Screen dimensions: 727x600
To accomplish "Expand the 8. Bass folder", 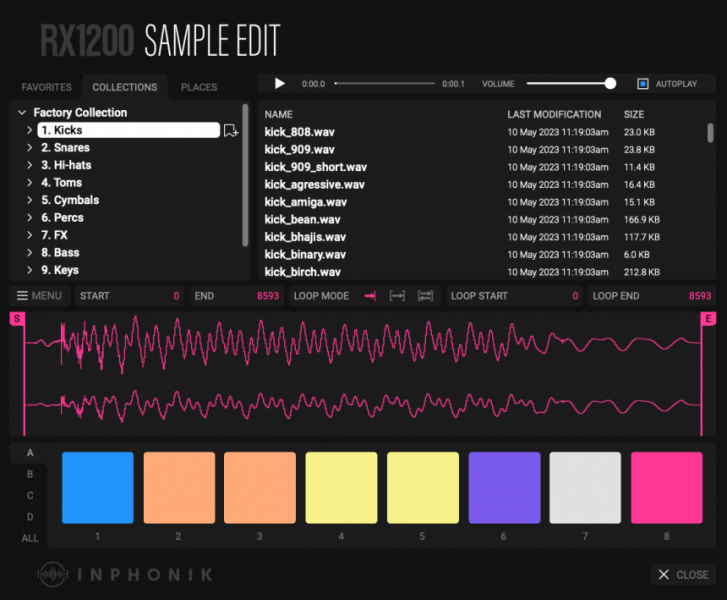I will [x=30, y=253].
